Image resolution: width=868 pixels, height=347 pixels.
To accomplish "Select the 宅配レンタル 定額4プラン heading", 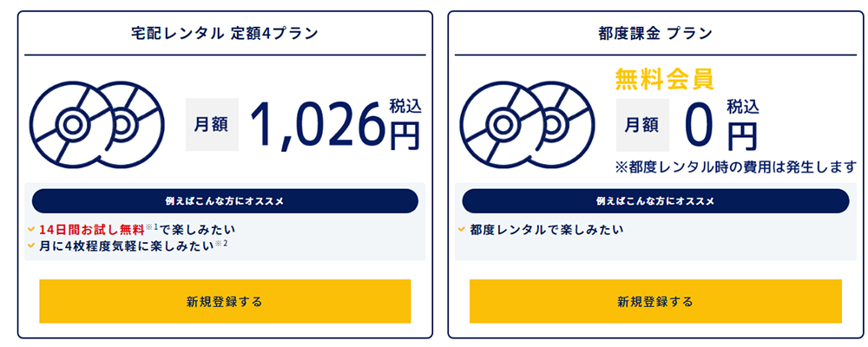I will click(225, 34).
